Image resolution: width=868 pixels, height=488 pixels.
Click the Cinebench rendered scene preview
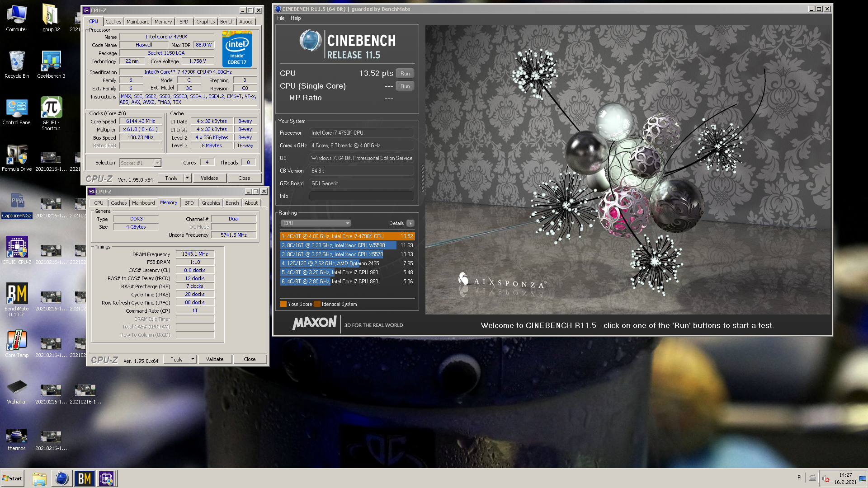click(x=627, y=170)
